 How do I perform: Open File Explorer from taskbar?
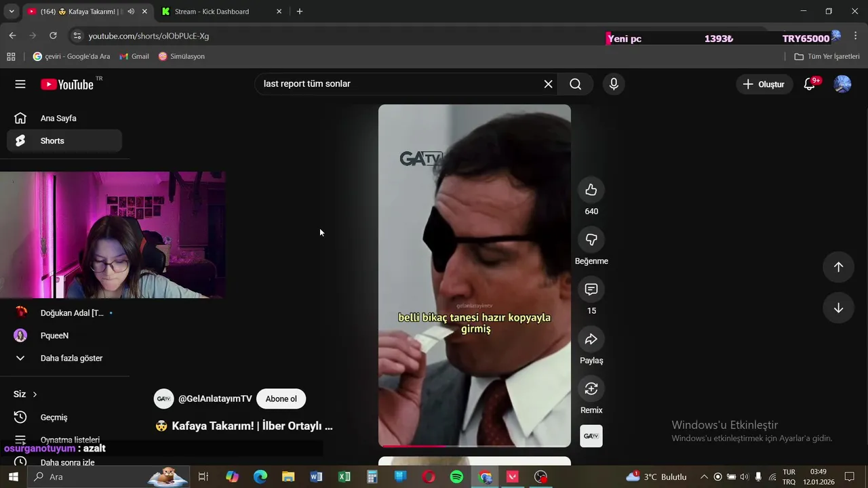click(288, 476)
